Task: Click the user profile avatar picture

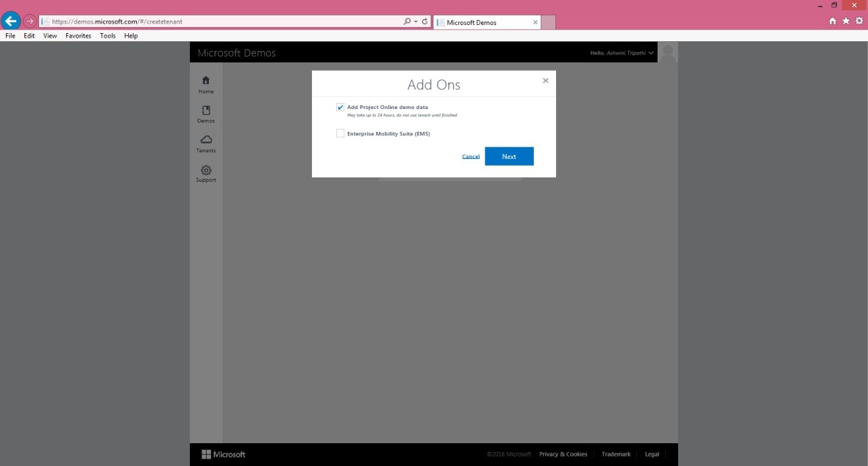Action: (x=668, y=52)
